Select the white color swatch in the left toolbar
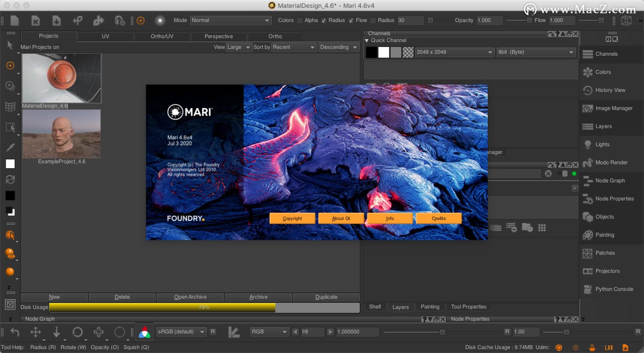644x353 pixels. click(x=10, y=164)
